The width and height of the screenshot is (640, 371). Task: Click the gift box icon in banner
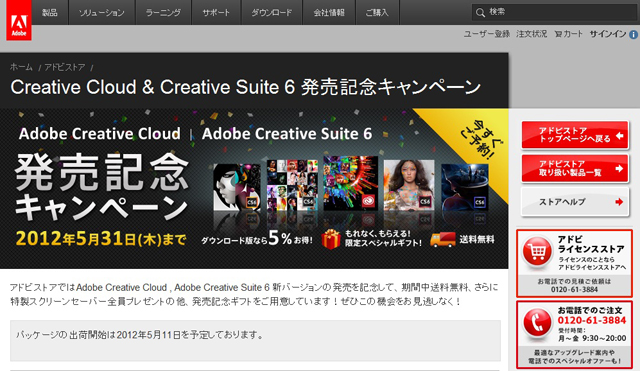click(x=331, y=239)
